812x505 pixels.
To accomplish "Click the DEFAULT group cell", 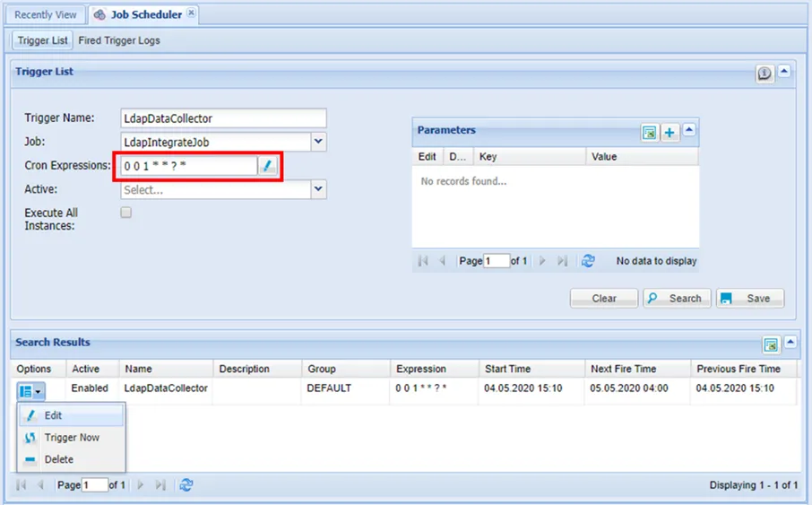I will click(x=329, y=388).
